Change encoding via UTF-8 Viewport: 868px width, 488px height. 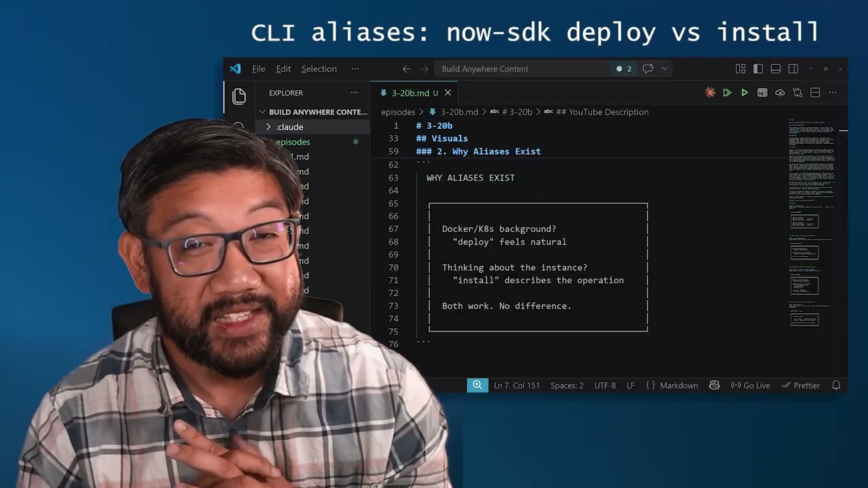(x=605, y=385)
